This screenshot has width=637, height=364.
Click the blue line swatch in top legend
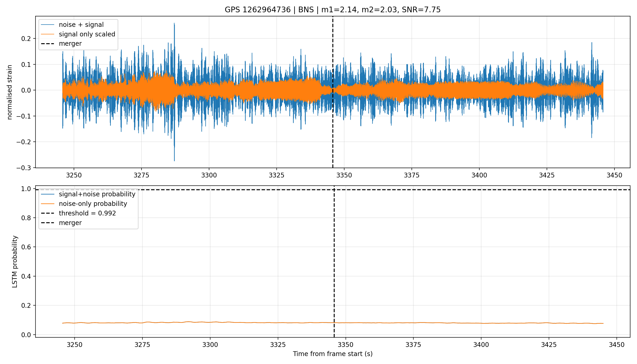(48, 25)
